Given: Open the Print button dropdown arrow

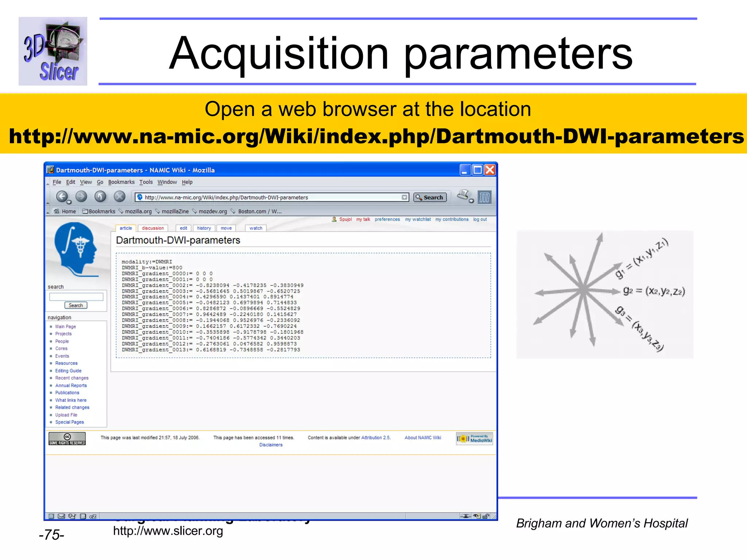Looking at the screenshot, I should pyautogui.click(x=471, y=201).
